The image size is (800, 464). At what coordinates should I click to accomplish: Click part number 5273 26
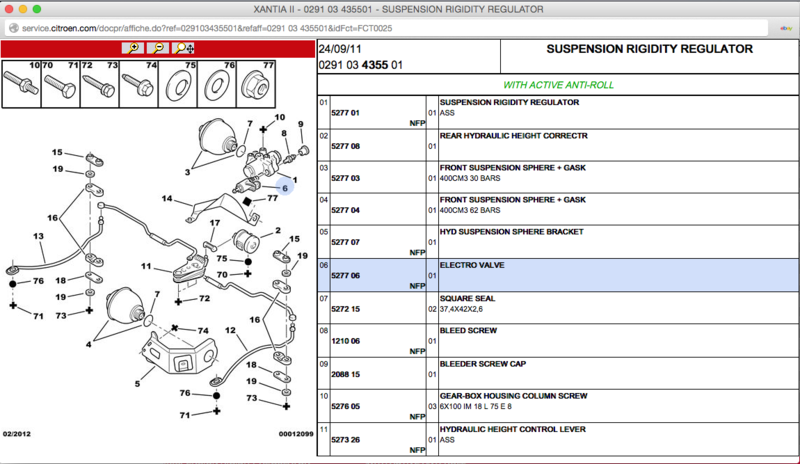click(345, 440)
